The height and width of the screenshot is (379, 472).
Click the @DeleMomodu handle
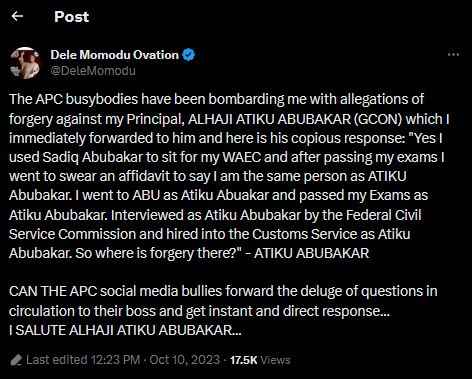(x=93, y=71)
